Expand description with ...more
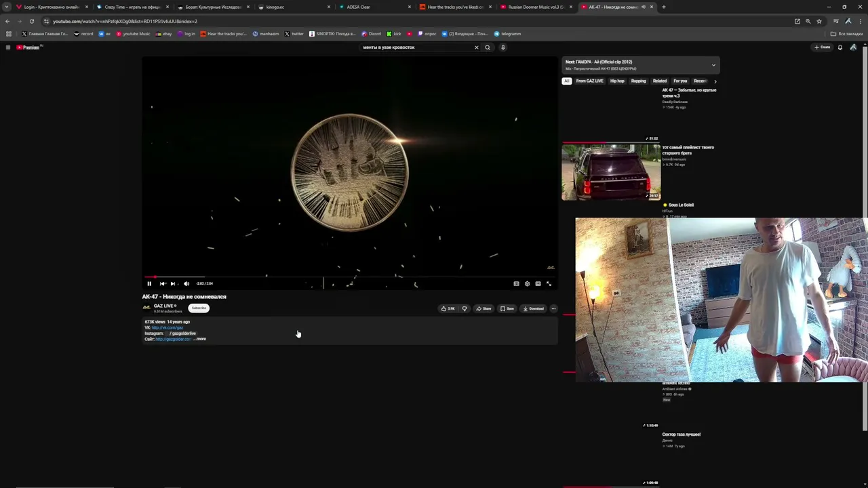The image size is (868, 488). (200, 339)
